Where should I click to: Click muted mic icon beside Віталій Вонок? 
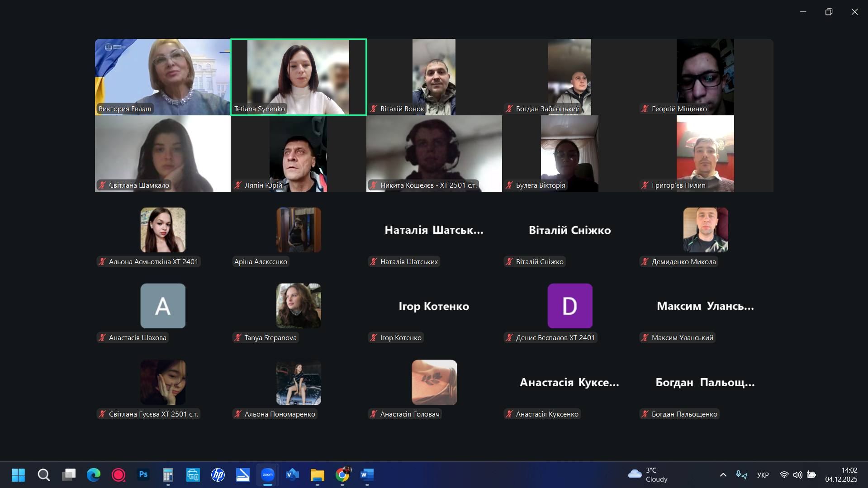[x=374, y=109]
